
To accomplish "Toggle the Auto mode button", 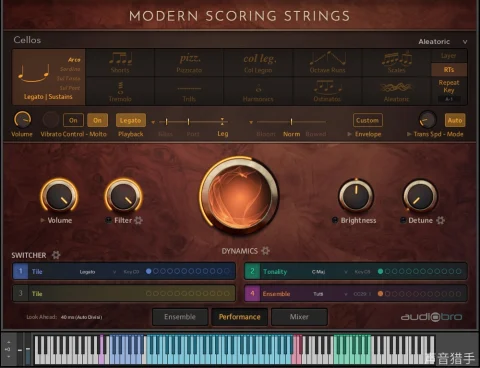I will point(455,120).
